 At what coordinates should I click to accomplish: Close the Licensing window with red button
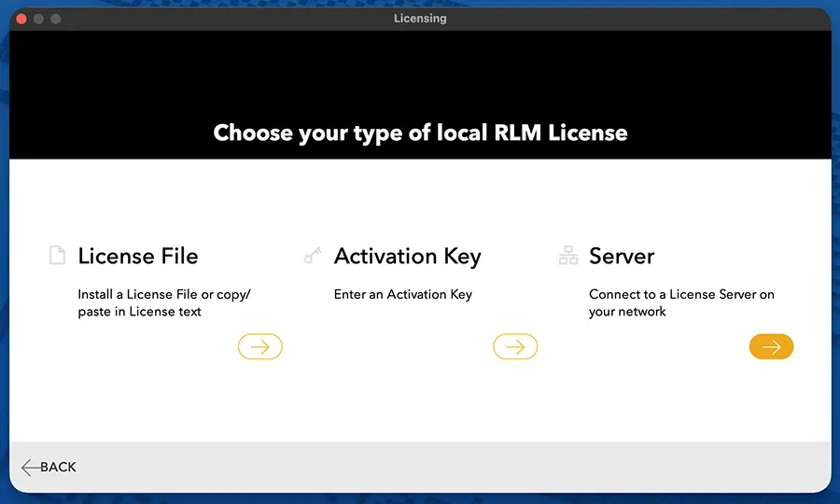pos(21,19)
